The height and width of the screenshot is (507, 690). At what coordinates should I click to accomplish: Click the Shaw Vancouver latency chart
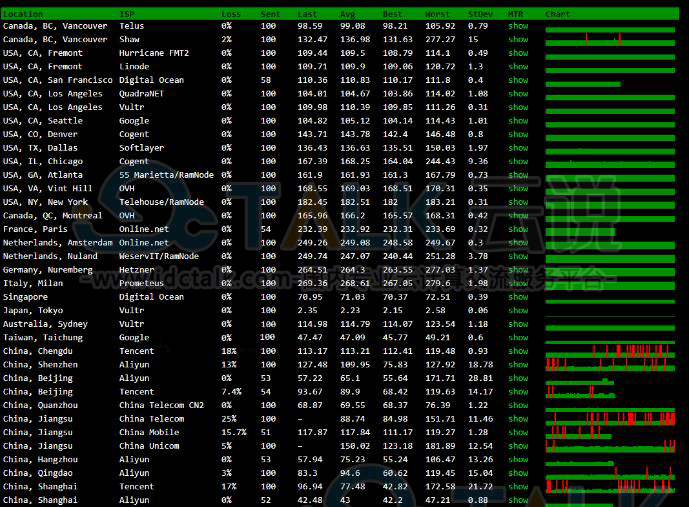coord(610,40)
